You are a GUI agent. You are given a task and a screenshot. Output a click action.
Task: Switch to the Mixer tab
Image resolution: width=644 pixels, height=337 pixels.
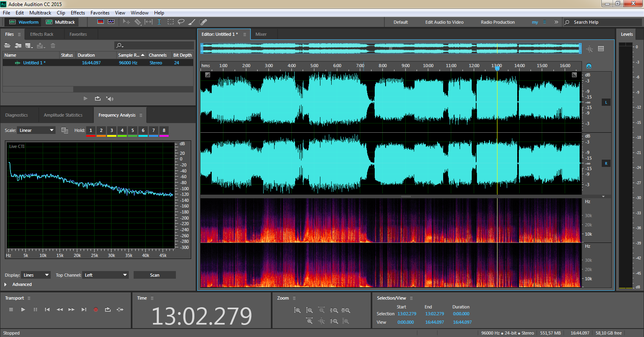click(x=261, y=34)
